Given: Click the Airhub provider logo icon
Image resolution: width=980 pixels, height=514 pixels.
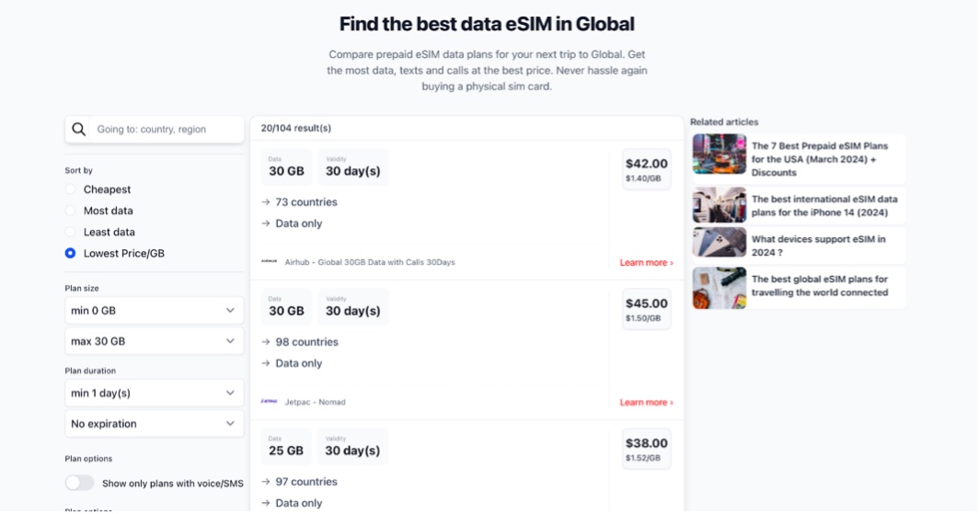Looking at the screenshot, I should pos(270,262).
